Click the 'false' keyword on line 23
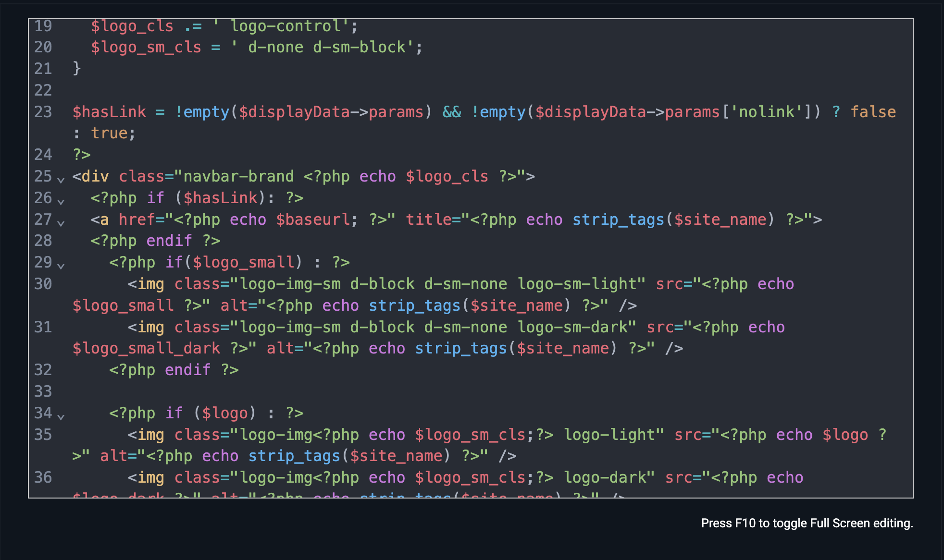 point(872,112)
